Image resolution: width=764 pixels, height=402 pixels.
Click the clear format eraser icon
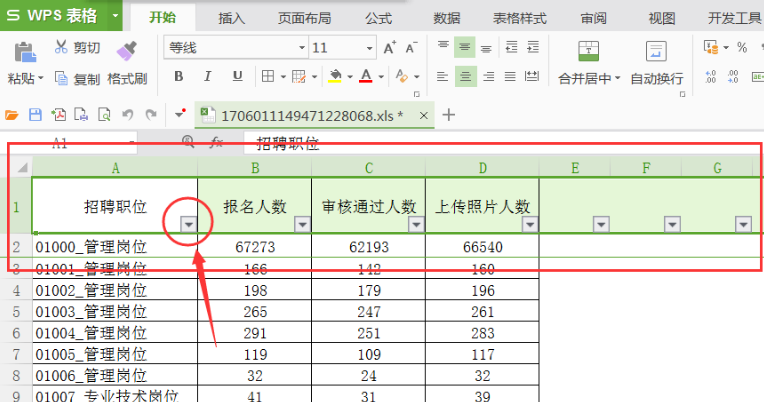point(401,77)
